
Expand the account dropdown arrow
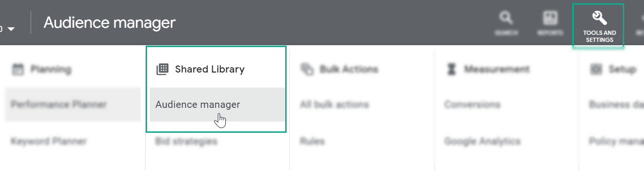(11, 29)
